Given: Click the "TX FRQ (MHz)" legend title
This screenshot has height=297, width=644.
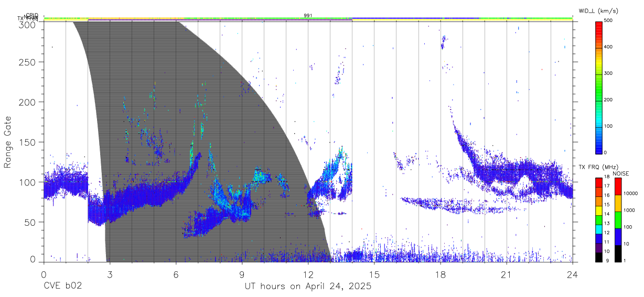Looking at the screenshot, I should click(598, 167).
